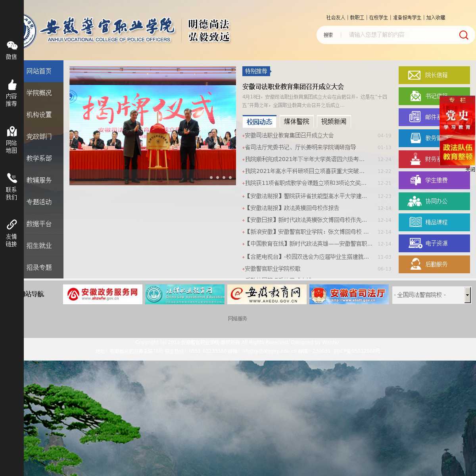
Task: Click the 联系我们 phone icon
Action: tap(12, 178)
